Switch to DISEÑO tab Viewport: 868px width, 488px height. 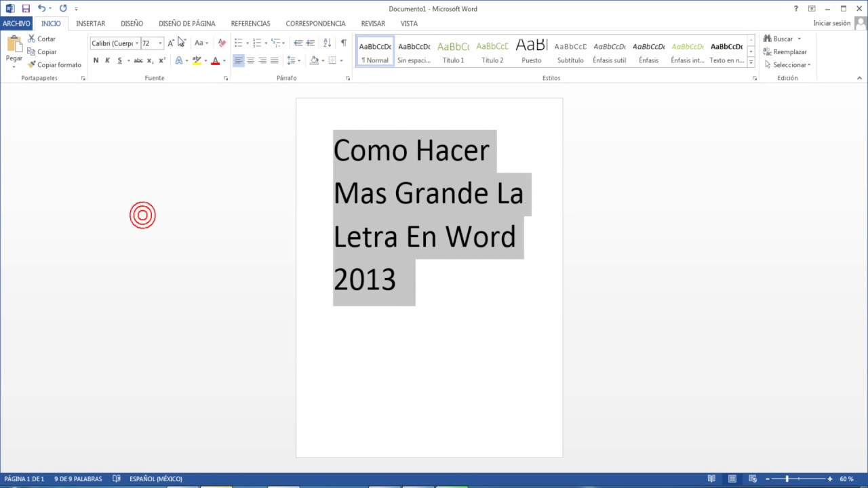[x=132, y=23]
